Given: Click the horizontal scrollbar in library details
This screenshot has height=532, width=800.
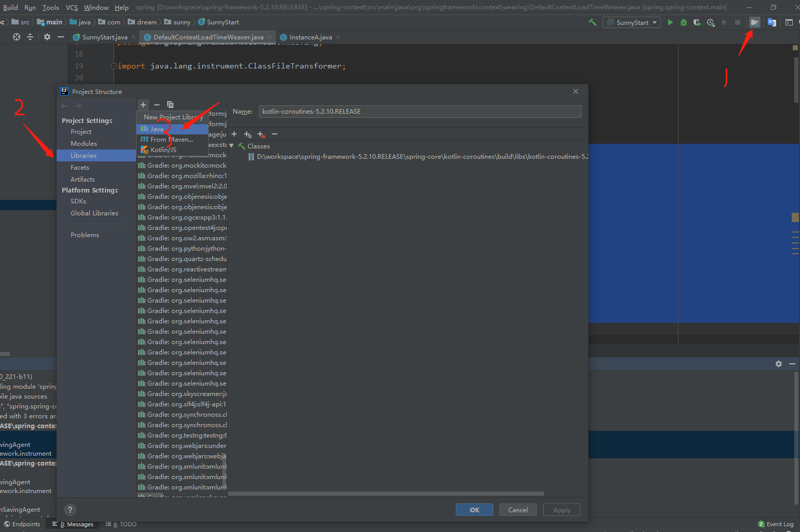Looking at the screenshot, I should pos(386,494).
